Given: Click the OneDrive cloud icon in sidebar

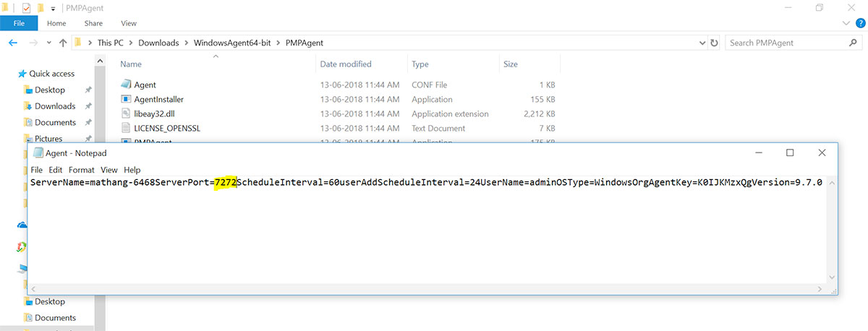Looking at the screenshot, I should tap(22, 225).
